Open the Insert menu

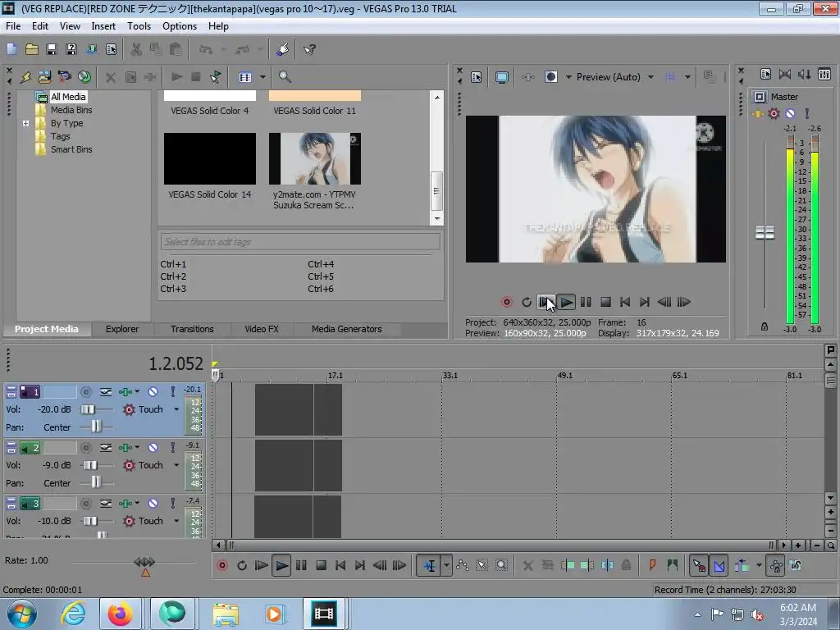point(103,26)
